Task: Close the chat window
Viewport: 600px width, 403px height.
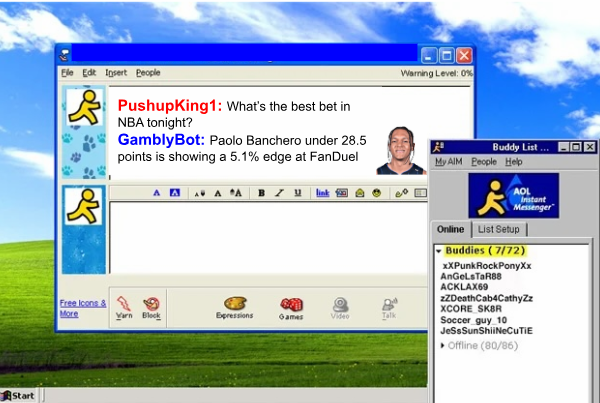Action: [x=464, y=56]
